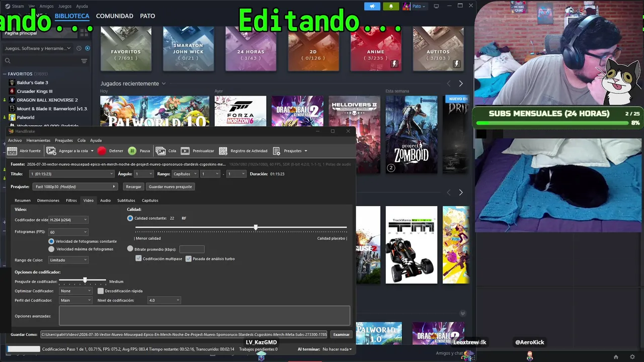Click the Steam megaphone announcements icon
The image size is (644, 362).
coord(372,6)
